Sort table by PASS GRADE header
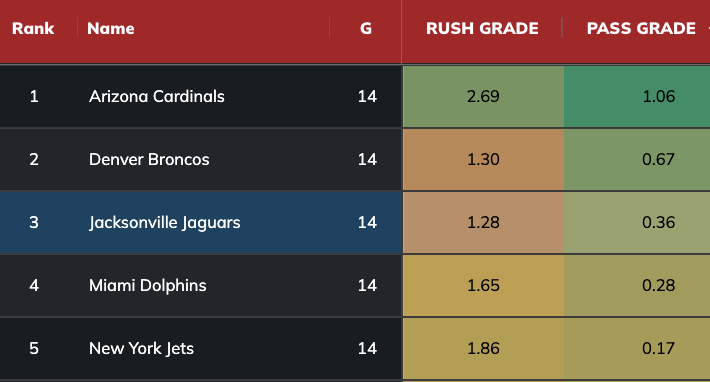The height and width of the screenshot is (382, 710). tap(641, 29)
